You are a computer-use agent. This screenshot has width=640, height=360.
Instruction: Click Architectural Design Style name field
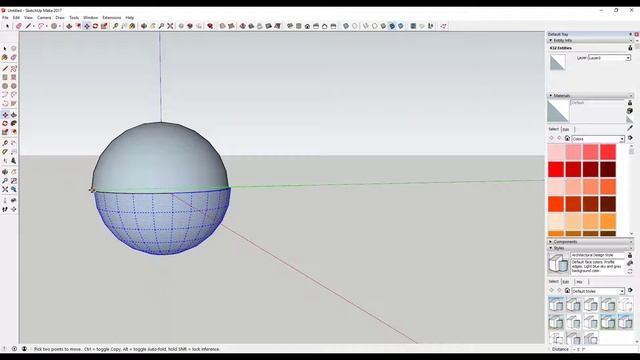pos(597,255)
